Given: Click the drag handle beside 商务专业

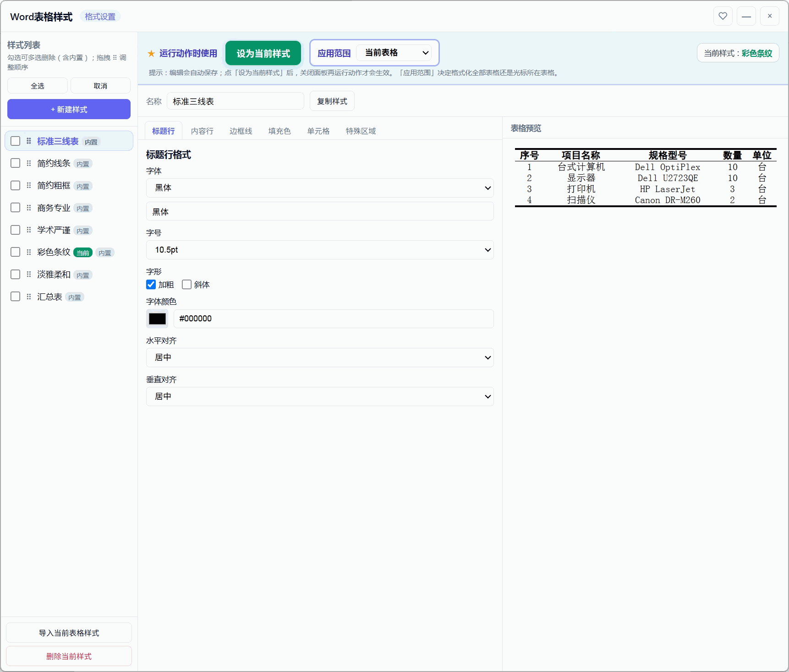Looking at the screenshot, I should pyautogui.click(x=29, y=208).
